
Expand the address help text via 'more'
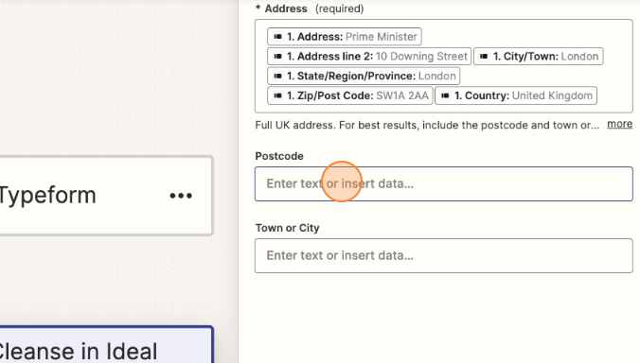point(619,124)
